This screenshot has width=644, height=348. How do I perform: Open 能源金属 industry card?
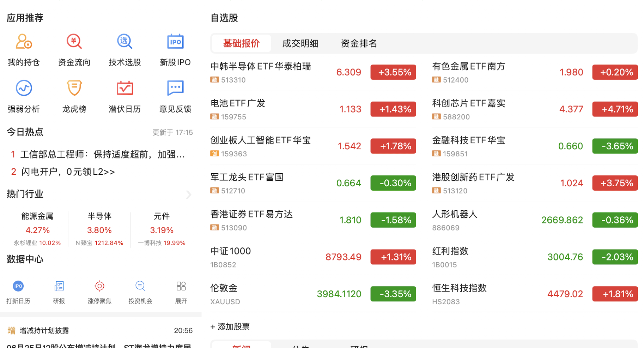(37, 229)
